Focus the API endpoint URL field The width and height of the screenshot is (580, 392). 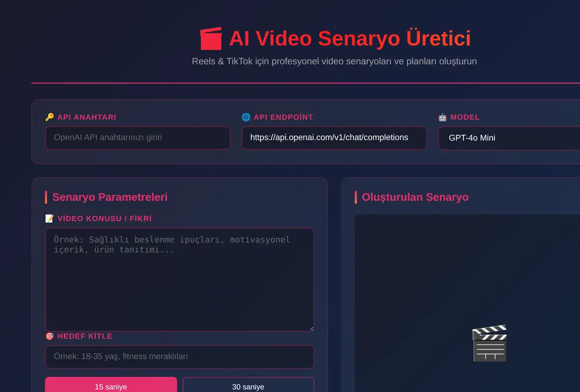click(334, 138)
